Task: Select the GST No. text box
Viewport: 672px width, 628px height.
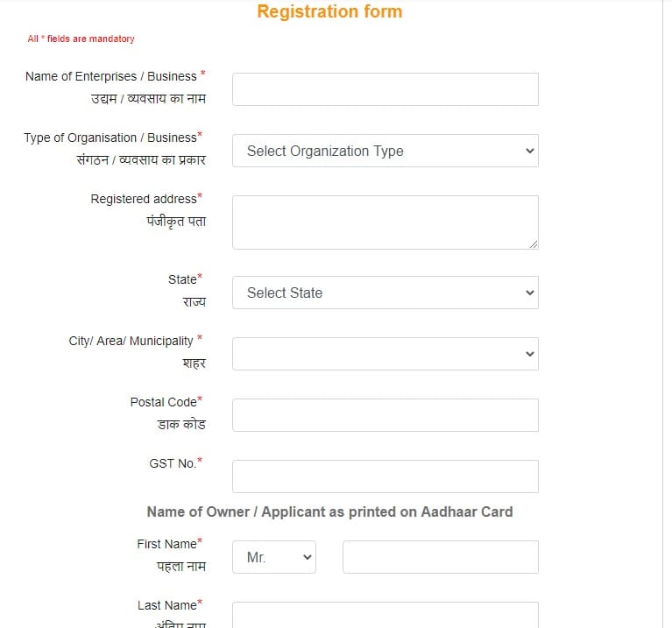Action: coord(385,476)
